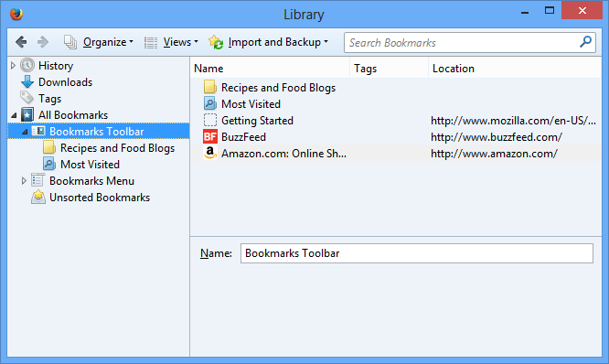
Task: Select Bookmarks Menu in the sidebar
Action: [91, 181]
